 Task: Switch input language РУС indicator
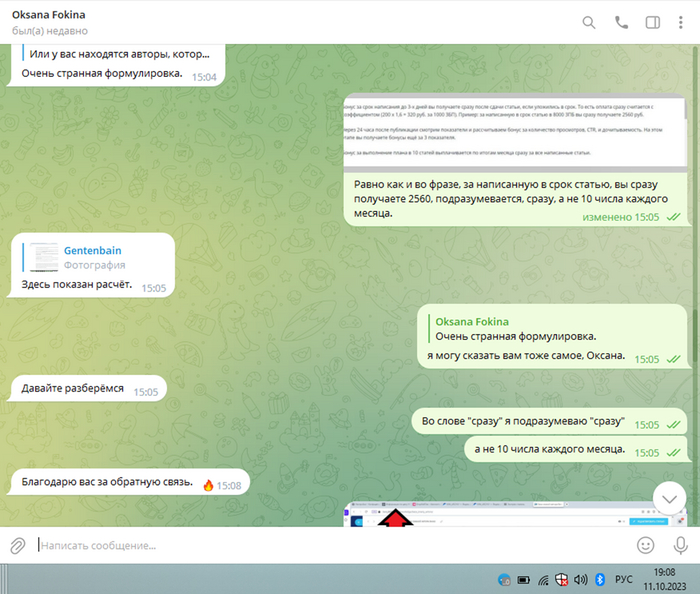coord(624,580)
